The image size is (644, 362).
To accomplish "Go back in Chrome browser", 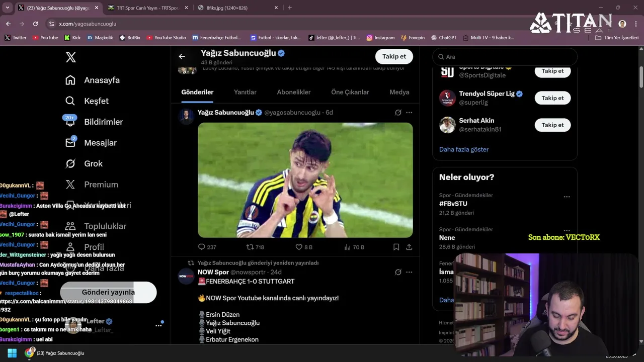I will point(8,24).
